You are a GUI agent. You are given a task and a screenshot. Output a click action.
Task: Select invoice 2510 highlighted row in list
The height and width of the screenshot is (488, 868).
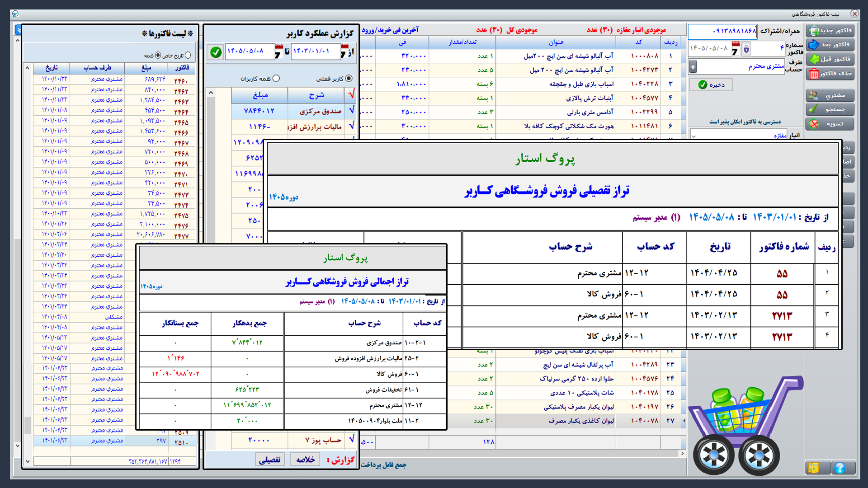click(x=115, y=441)
